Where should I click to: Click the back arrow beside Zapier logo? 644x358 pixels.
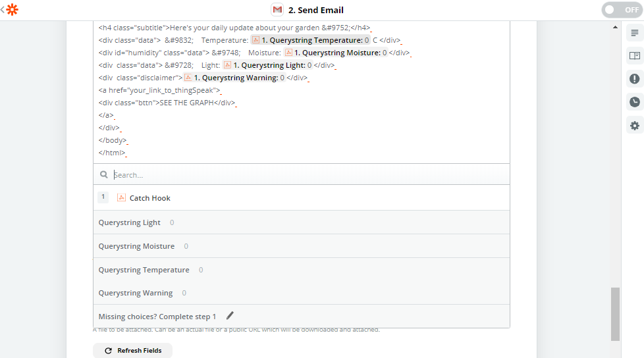(x=3, y=10)
